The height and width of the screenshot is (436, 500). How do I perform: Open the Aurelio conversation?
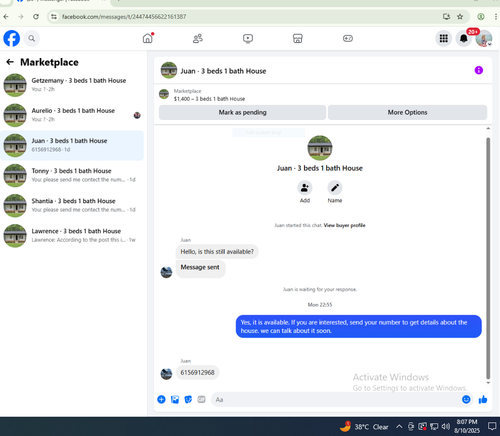coord(72,115)
